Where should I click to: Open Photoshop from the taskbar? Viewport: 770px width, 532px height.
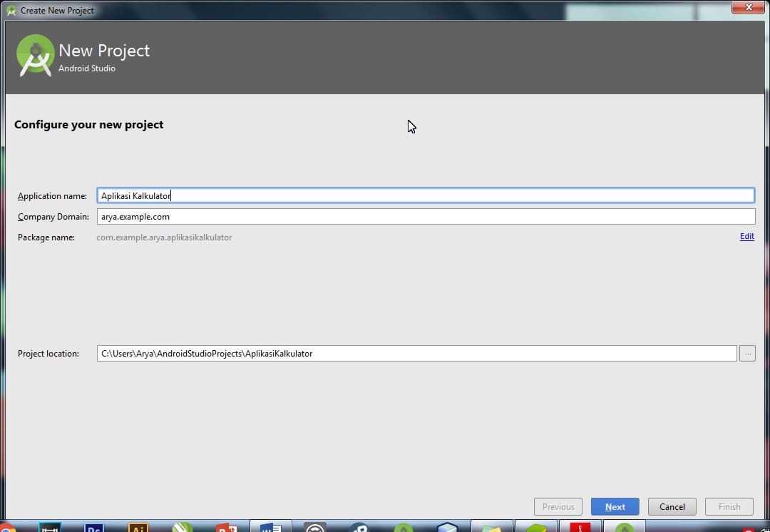94,527
